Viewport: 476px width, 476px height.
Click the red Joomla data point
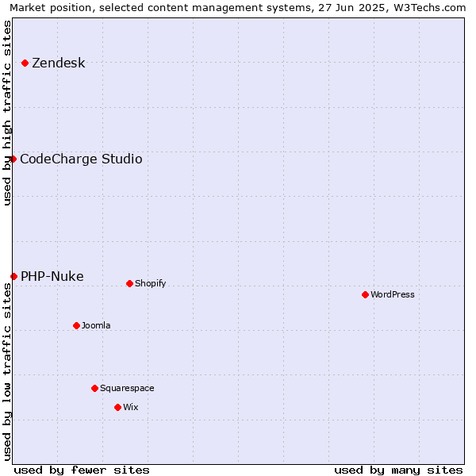pos(76,326)
